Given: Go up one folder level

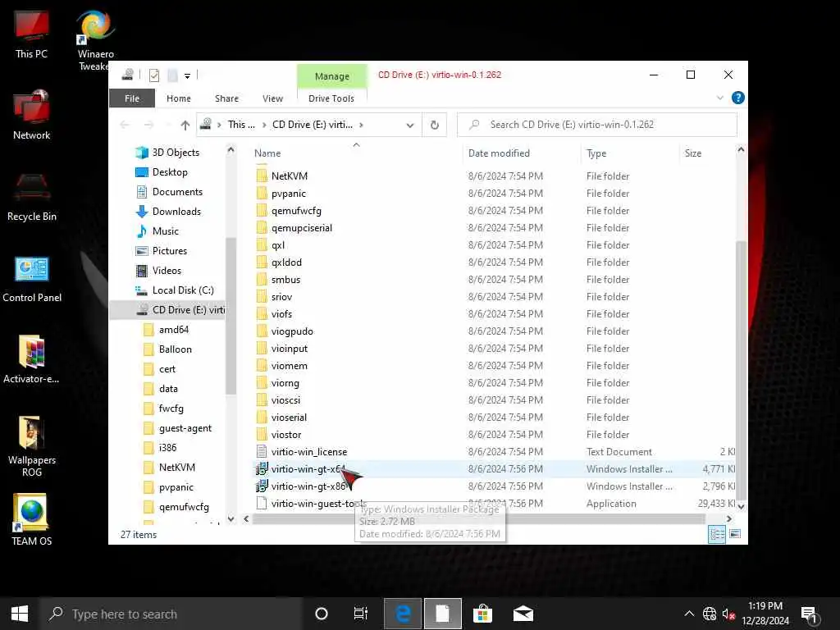Looking at the screenshot, I should tap(185, 125).
